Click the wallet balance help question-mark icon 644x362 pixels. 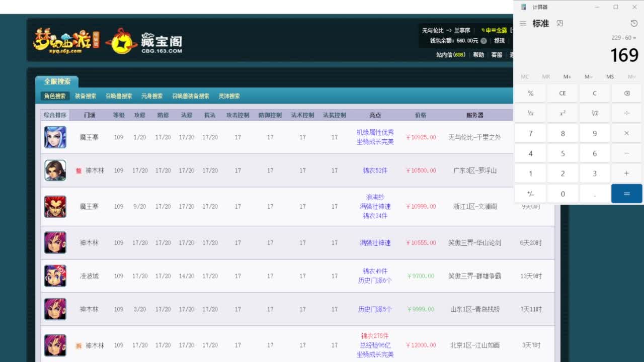pos(483,41)
